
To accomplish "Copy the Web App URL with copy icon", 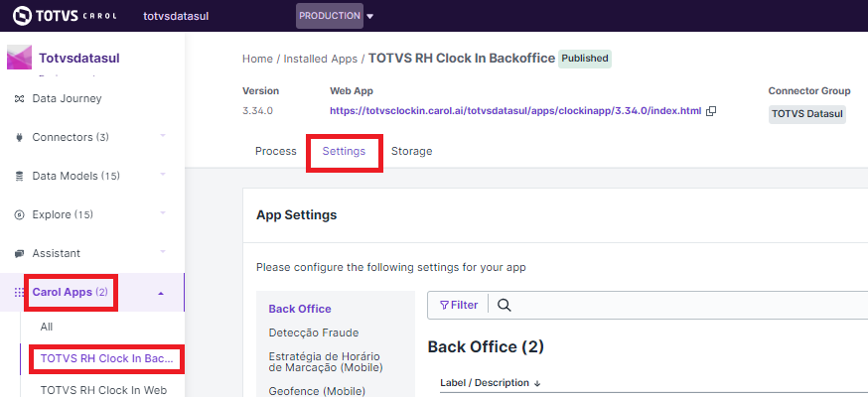I will click(x=711, y=111).
